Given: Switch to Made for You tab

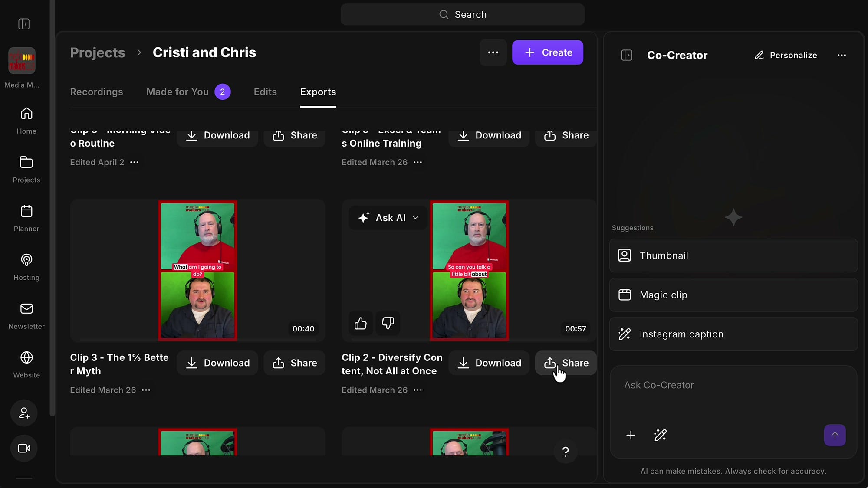Looking at the screenshot, I should point(188,92).
